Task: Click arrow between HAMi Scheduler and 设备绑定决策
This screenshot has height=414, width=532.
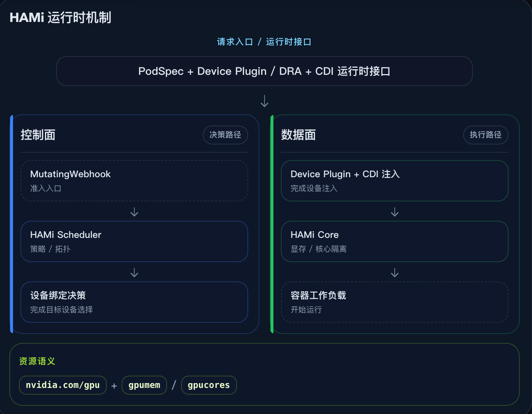Action: coord(134,273)
